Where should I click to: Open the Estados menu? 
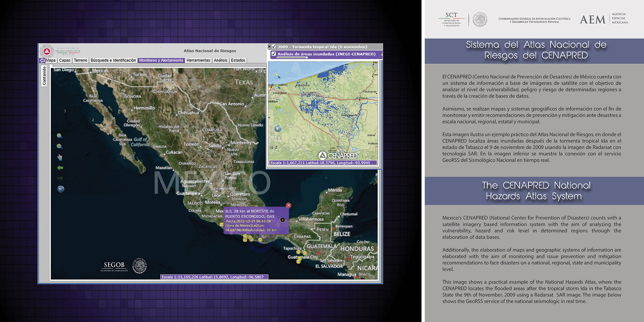[238, 60]
